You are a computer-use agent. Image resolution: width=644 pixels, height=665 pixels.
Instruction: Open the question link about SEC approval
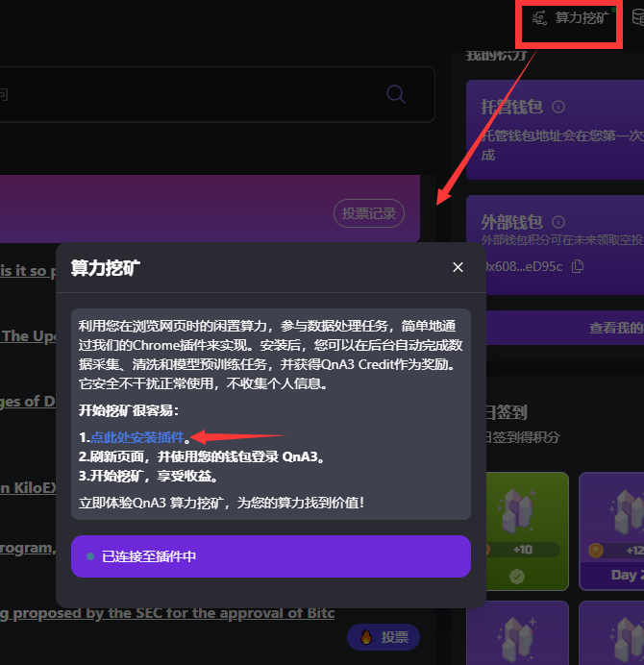pos(167,613)
